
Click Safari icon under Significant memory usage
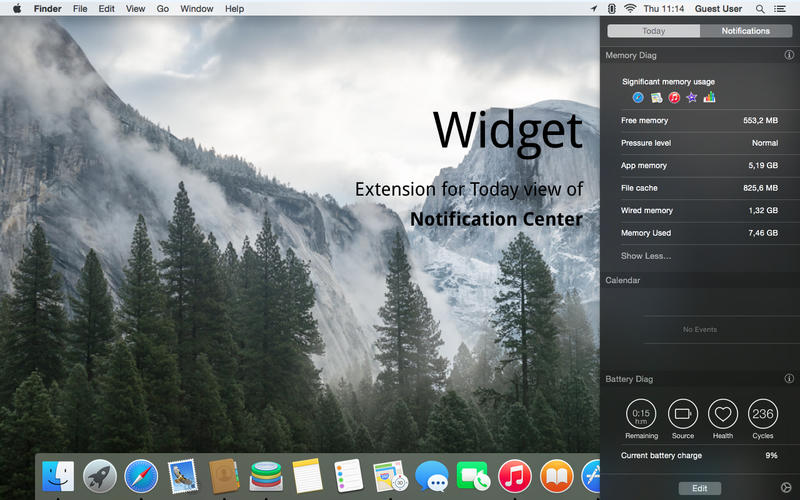638,97
